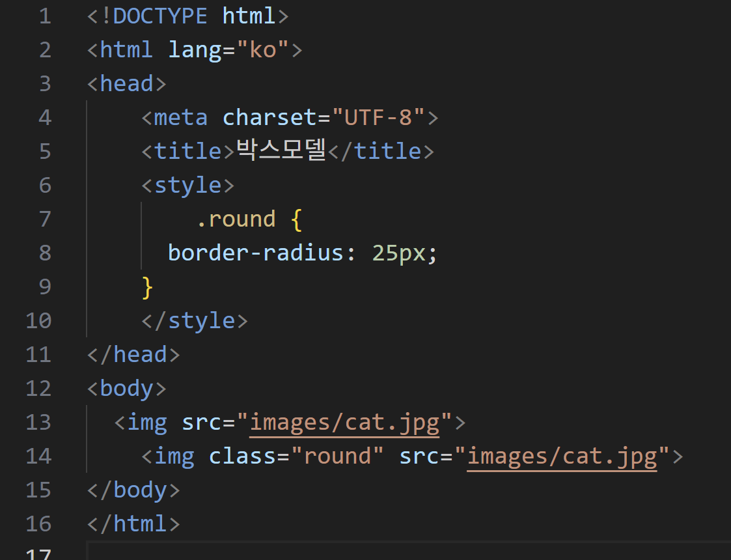Open the images/cat.jpg link on line 14
731x560 pixels.
562,456
